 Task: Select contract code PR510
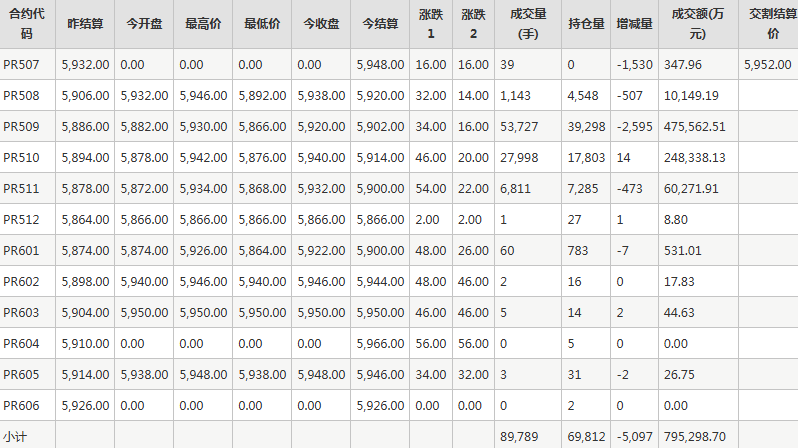[21, 158]
